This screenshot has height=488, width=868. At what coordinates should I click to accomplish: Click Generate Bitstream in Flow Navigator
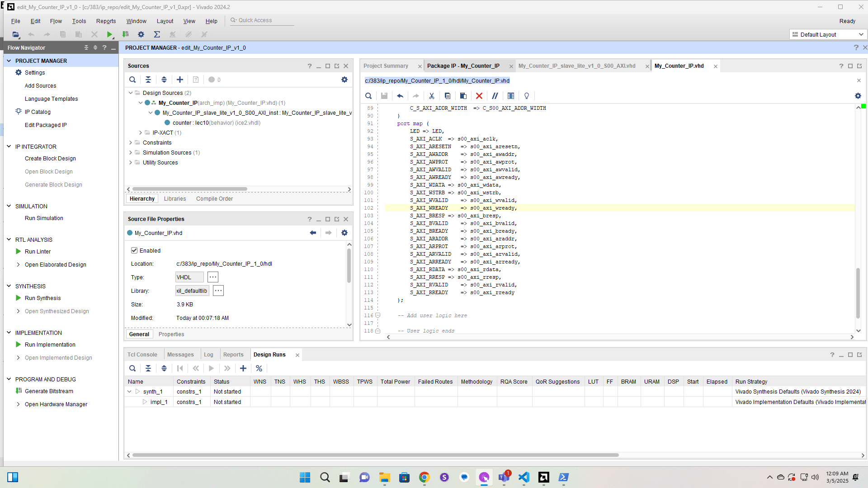click(x=49, y=391)
